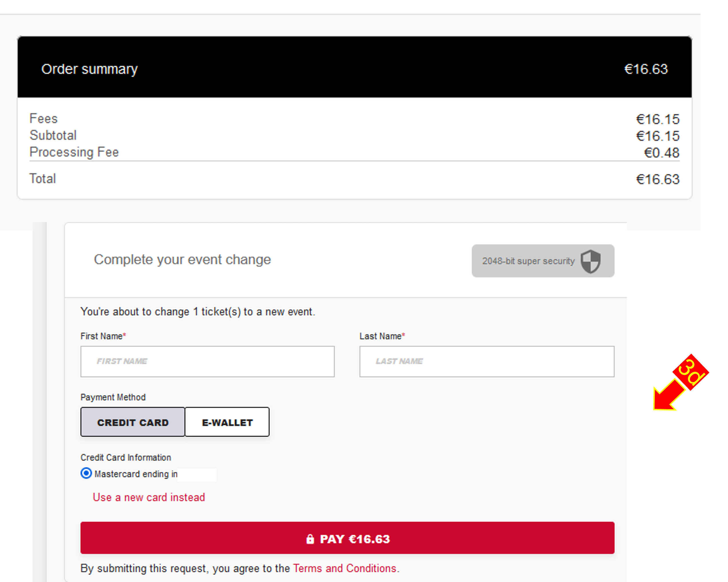Click "Use a new card instead" link

[149, 497]
